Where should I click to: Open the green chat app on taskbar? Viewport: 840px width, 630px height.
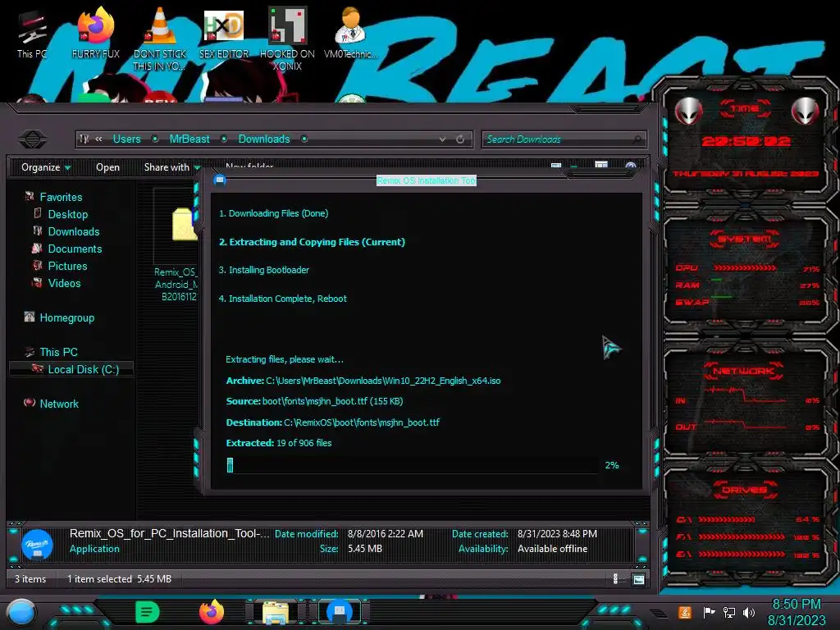click(148, 612)
